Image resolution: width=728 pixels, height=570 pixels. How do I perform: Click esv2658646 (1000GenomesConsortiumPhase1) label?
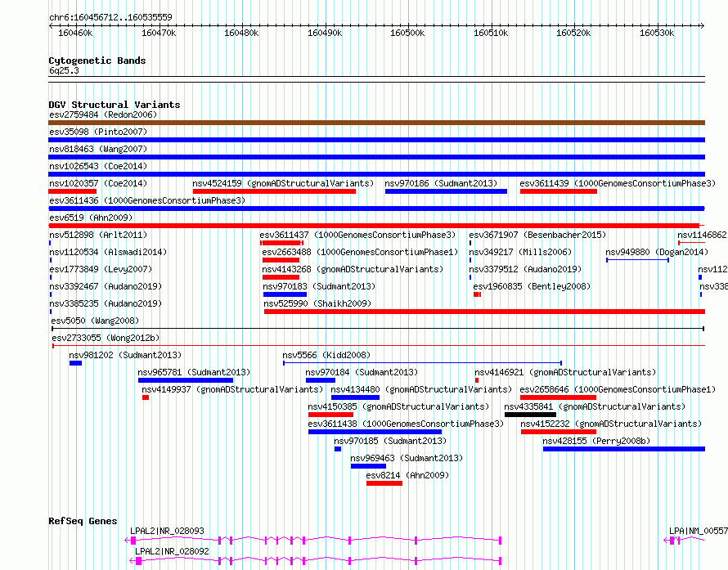(x=618, y=389)
